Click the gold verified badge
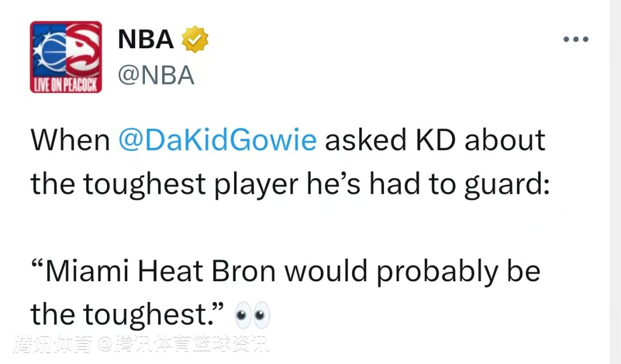This screenshot has width=621, height=364. 195,40
